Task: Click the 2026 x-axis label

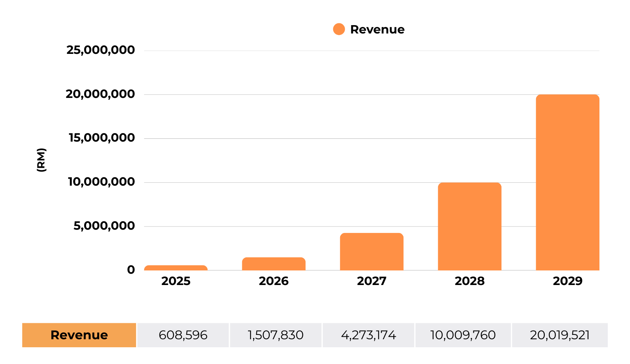Action: point(274,281)
